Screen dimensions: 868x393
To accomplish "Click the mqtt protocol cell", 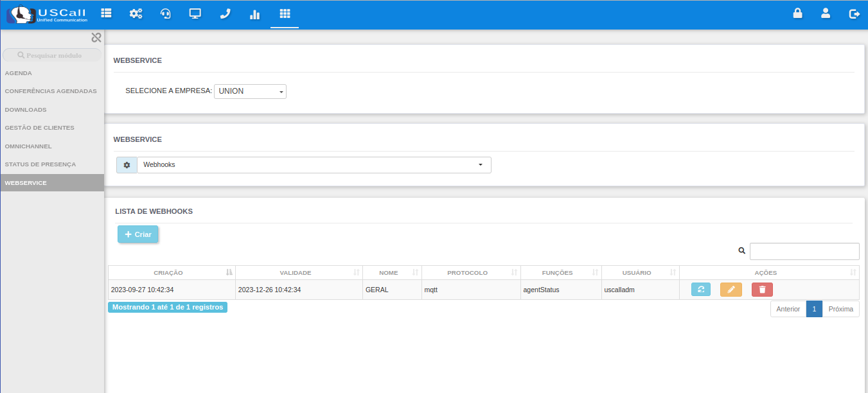I will tap(471, 290).
